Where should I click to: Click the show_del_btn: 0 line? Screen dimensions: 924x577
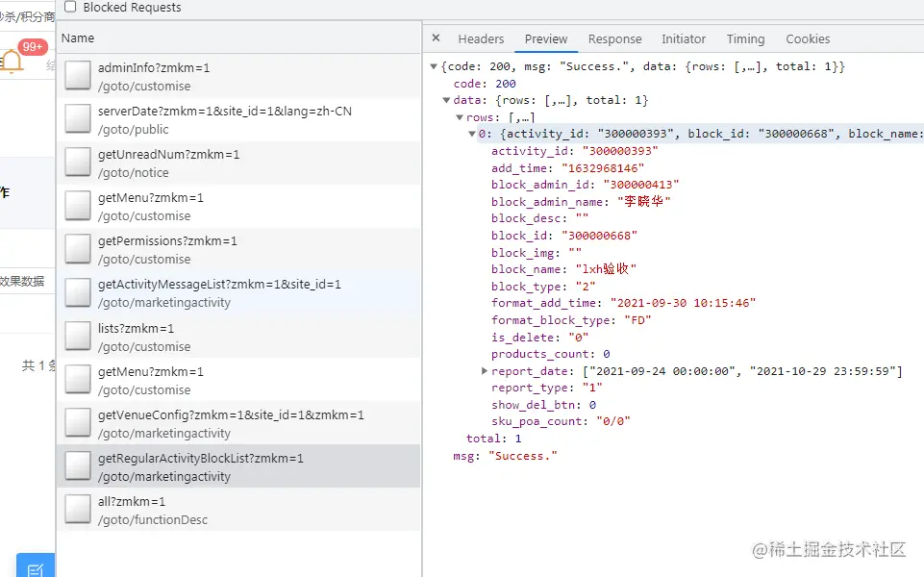click(x=543, y=405)
